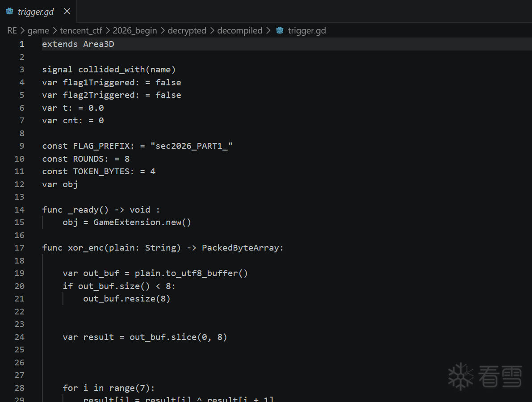Screen dimensions: 532x402
Task: Click line number 14 in the gutter
Action: (20, 209)
